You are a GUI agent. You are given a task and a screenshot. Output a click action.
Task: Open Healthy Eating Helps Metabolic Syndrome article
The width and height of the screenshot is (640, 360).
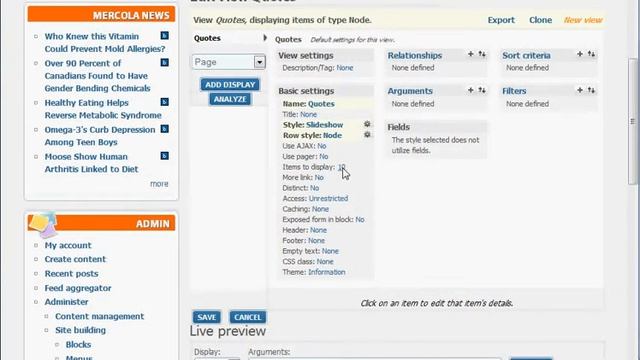pyautogui.click(x=103, y=109)
